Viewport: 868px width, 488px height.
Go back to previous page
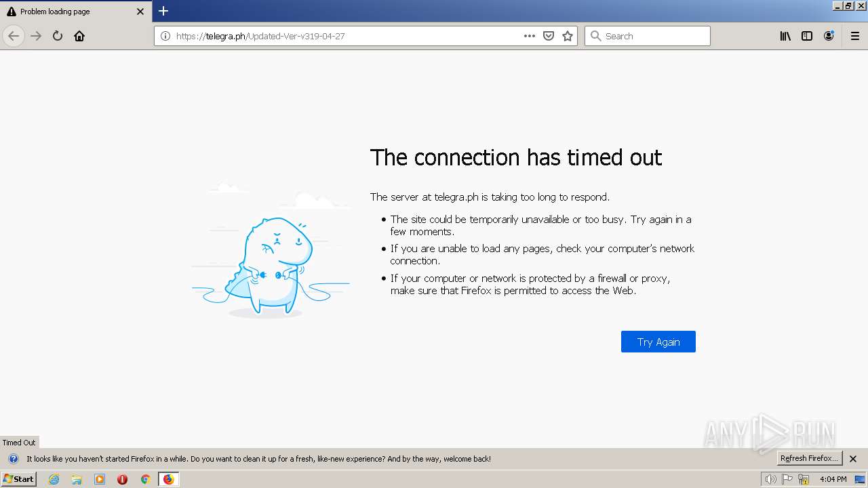click(14, 36)
